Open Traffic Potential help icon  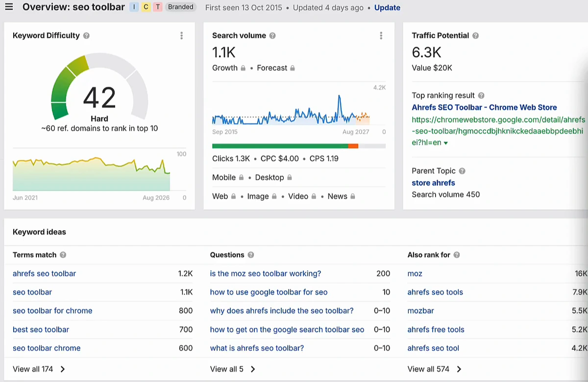pos(475,36)
